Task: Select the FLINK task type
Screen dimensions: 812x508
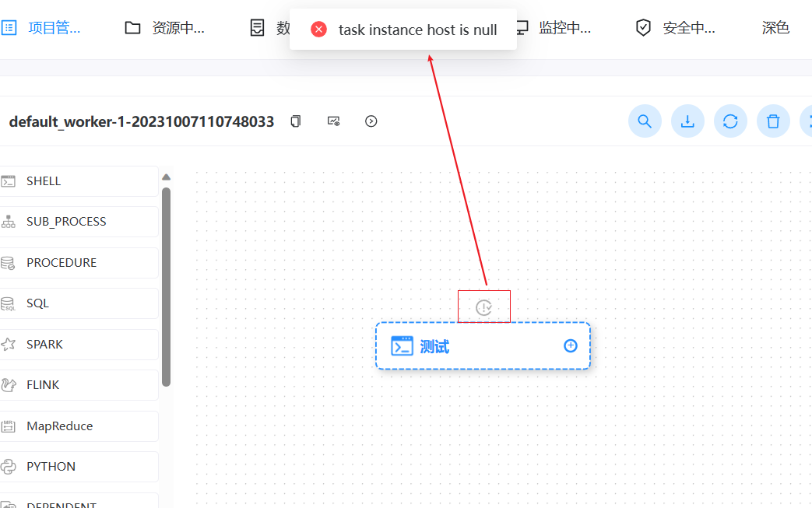Action: pyautogui.click(x=43, y=384)
